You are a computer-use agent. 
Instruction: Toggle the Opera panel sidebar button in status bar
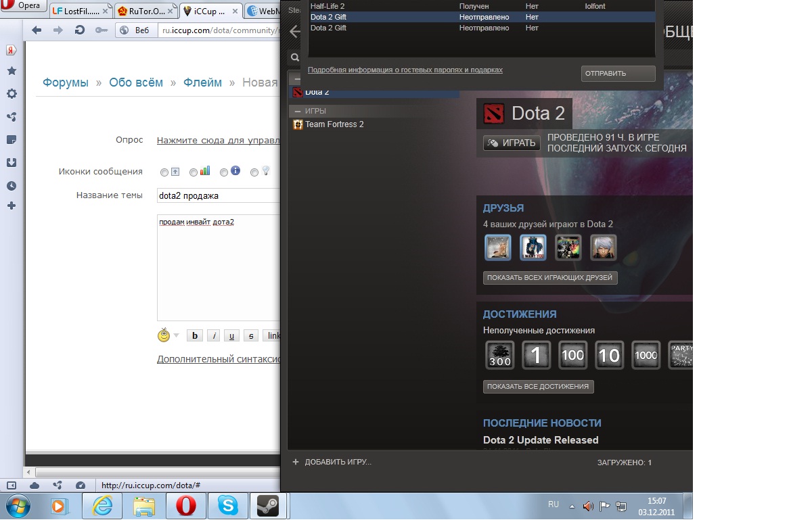(12, 485)
